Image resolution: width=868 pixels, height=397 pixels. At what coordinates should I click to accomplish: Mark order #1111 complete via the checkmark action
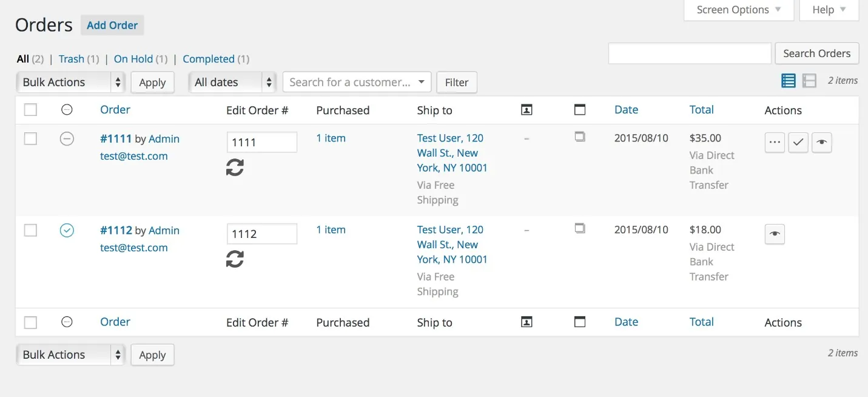pos(798,142)
